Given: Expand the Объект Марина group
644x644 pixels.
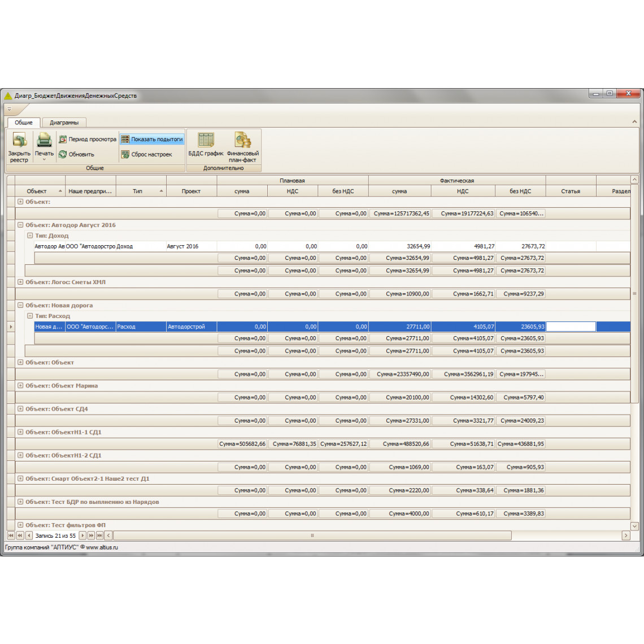Looking at the screenshot, I should pyautogui.click(x=20, y=386).
